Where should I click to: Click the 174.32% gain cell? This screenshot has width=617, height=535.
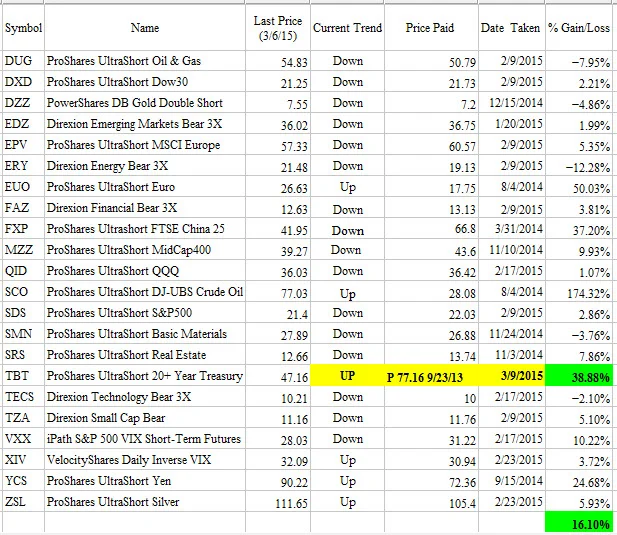(579, 291)
